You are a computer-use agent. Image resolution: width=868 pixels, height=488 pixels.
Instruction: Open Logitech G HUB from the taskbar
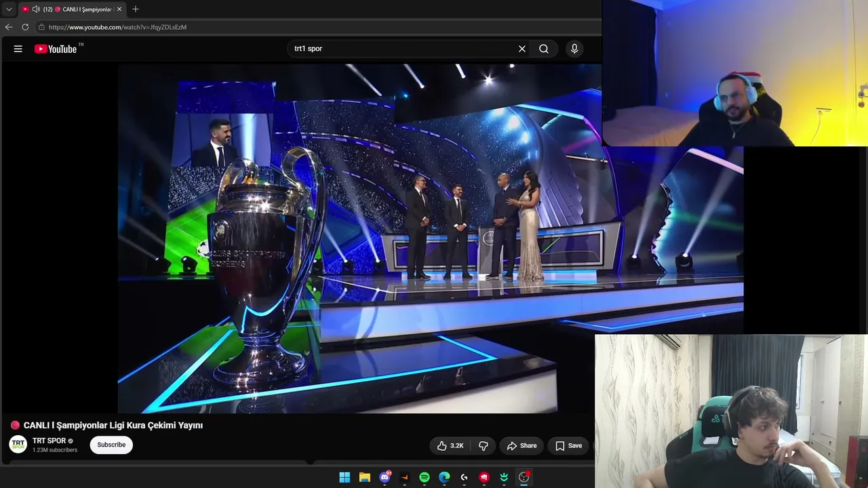[x=465, y=477]
